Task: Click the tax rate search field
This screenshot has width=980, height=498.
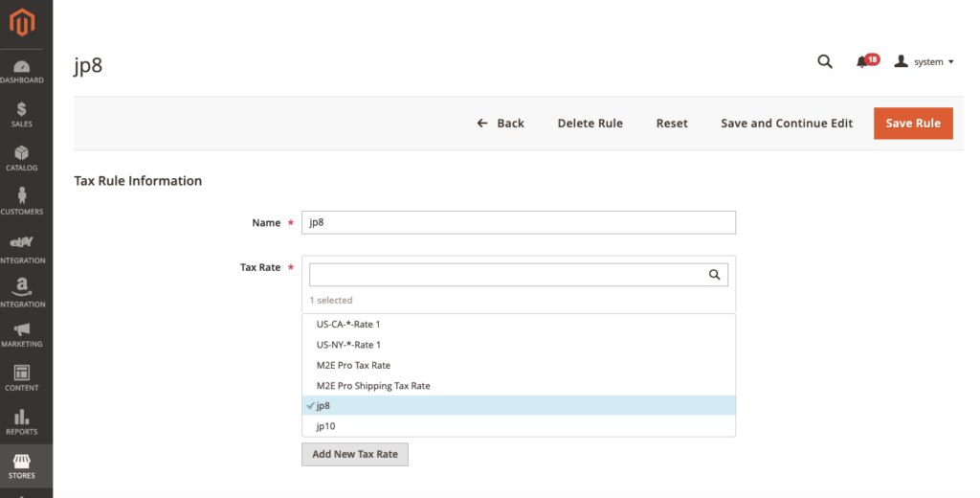Action: point(507,275)
